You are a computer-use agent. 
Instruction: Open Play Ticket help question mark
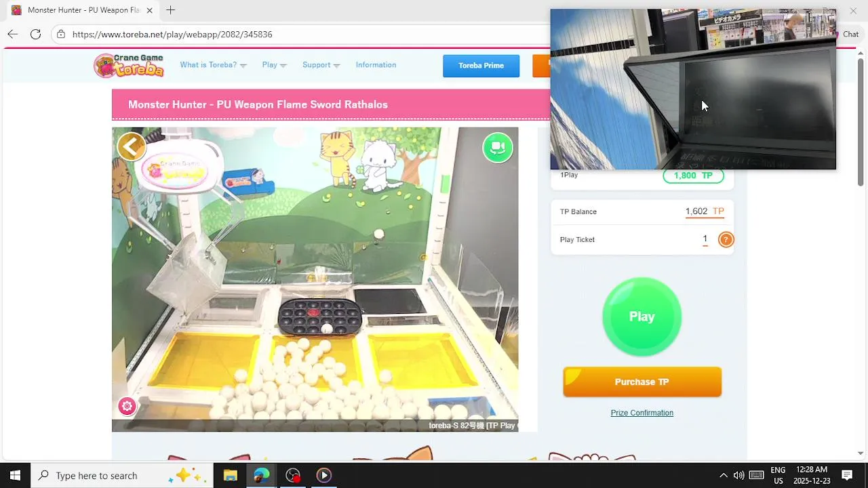[x=726, y=239]
